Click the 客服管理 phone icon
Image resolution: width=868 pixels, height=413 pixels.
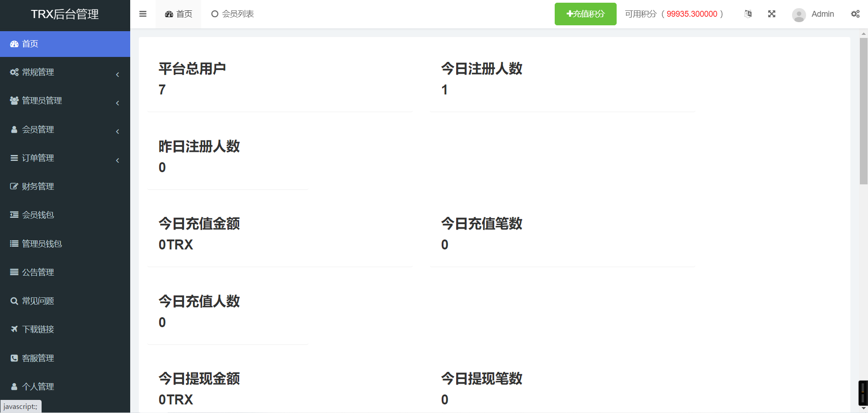(x=14, y=358)
